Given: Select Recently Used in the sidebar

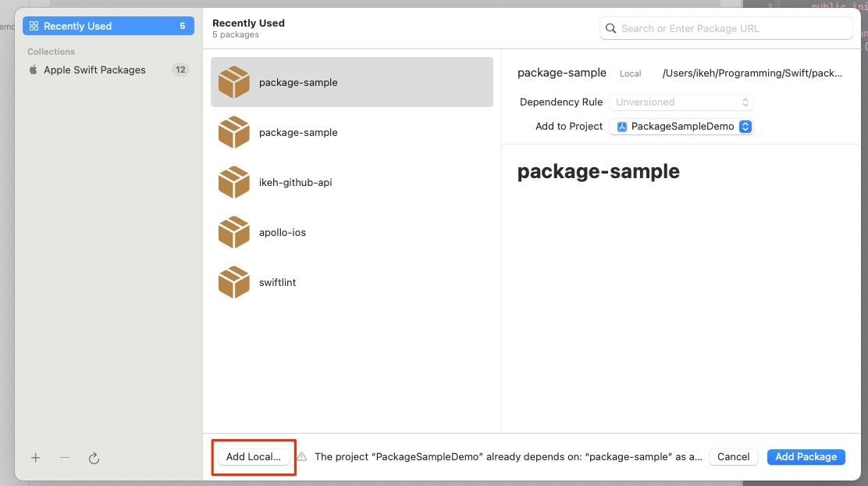Looking at the screenshot, I should [x=108, y=26].
